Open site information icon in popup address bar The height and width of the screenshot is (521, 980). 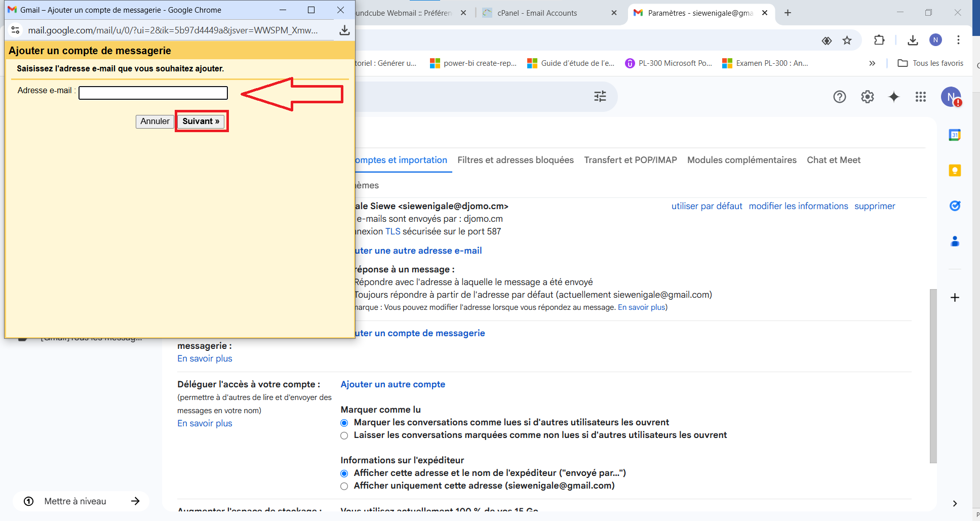coord(16,30)
